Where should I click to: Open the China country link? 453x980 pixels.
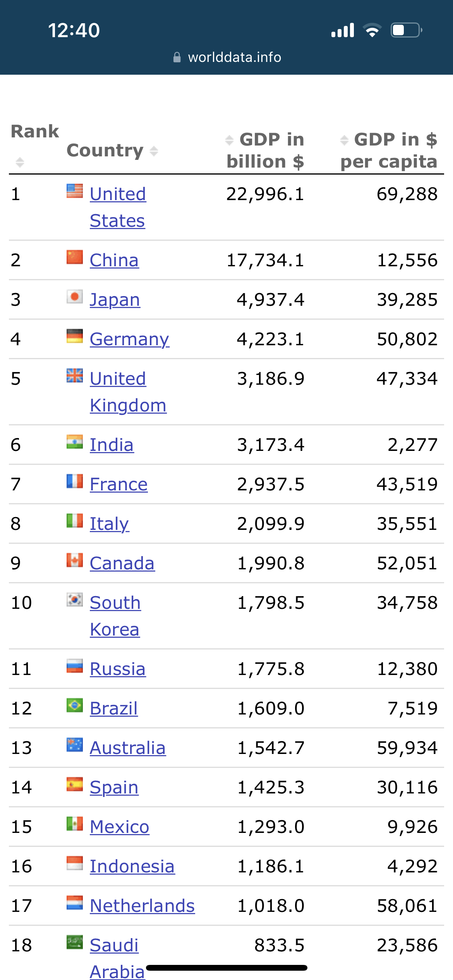tap(114, 260)
